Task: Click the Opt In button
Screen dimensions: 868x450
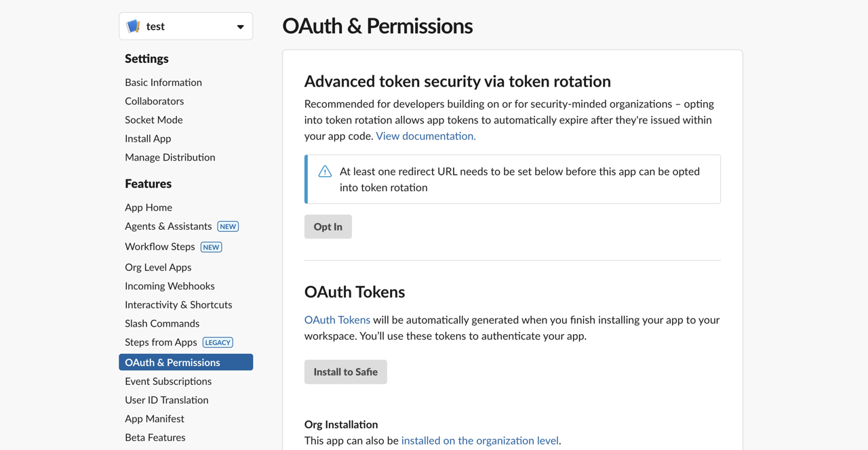Action: [x=328, y=227]
